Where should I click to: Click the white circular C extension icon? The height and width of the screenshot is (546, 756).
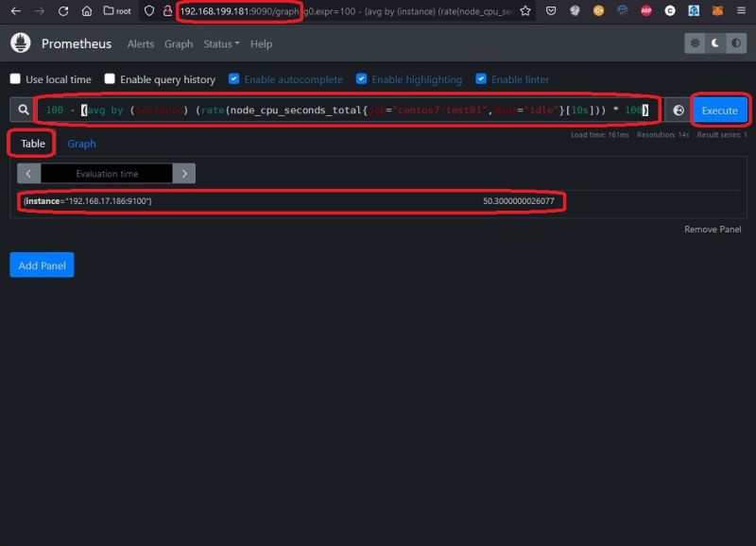tap(670, 10)
